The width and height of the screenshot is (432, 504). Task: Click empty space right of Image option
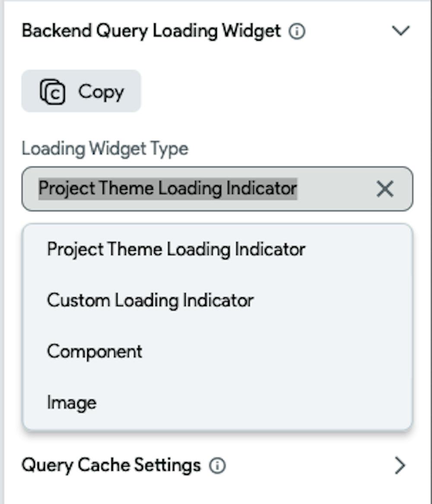[259, 403]
